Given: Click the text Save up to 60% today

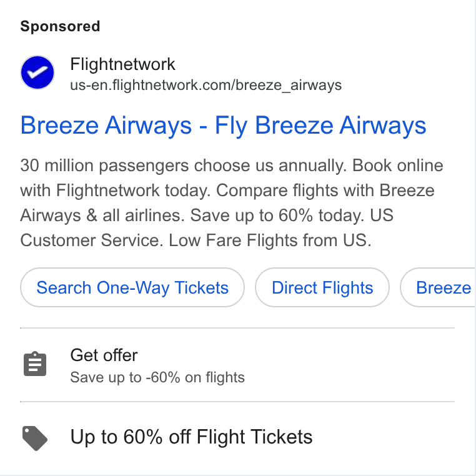Looking at the screenshot, I should tap(277, 216).
